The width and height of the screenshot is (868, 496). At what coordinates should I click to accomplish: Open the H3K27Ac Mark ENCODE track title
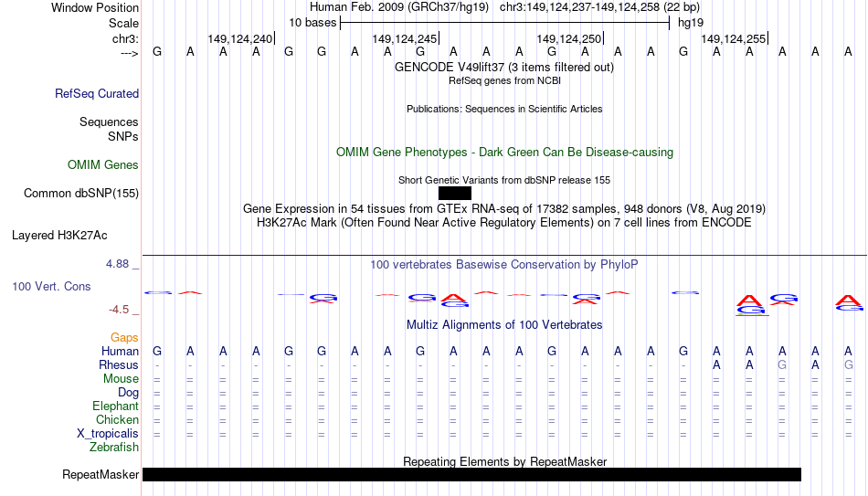504,223
